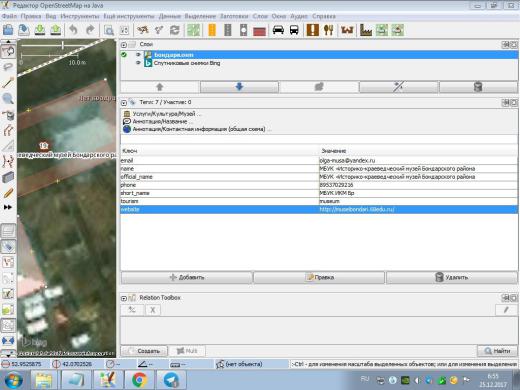Toggle visibility eye of Bing satellite layer
520x390 pixels.
[138, 63]
